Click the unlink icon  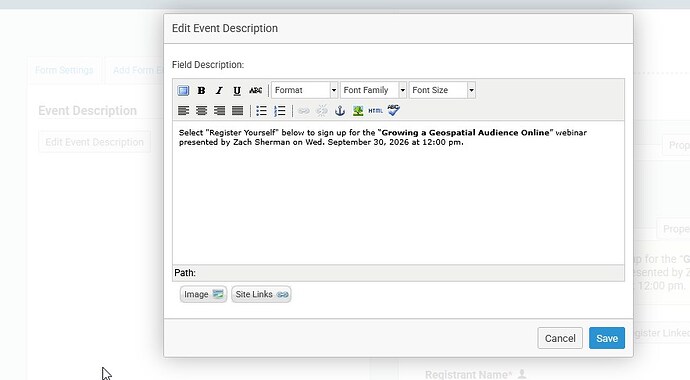click(322, 111)
